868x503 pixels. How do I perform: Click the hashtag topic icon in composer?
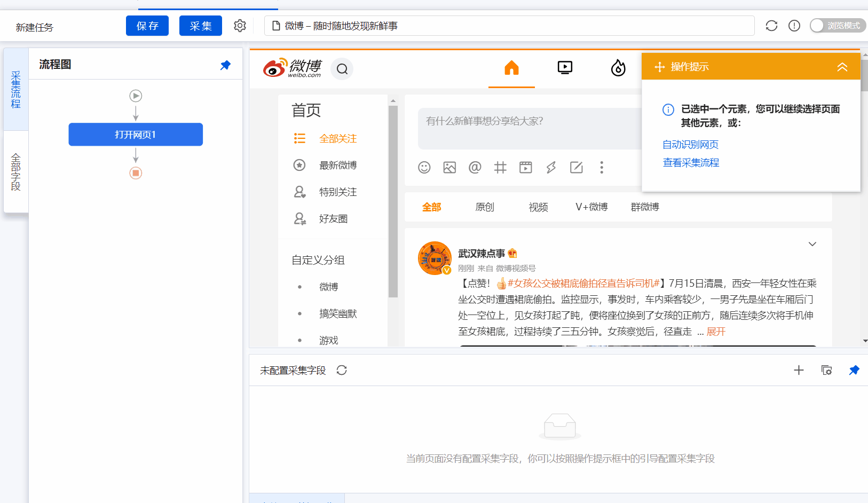500,168
